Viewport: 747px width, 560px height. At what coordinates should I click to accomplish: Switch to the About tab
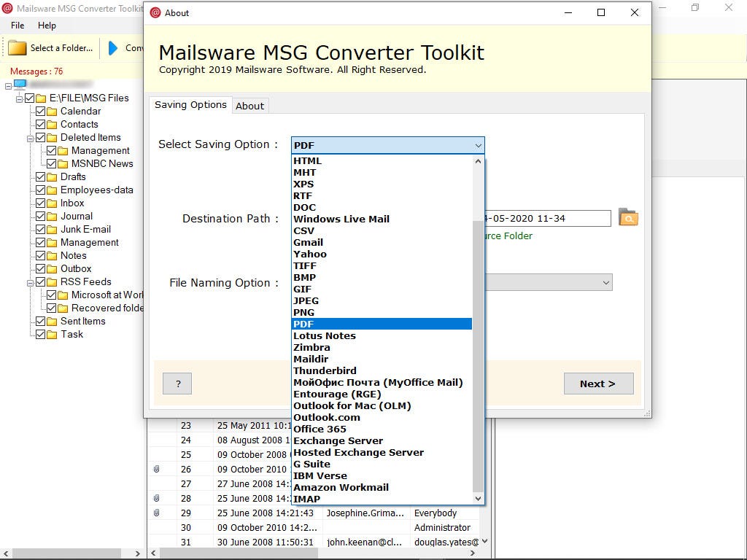point(250,106)
